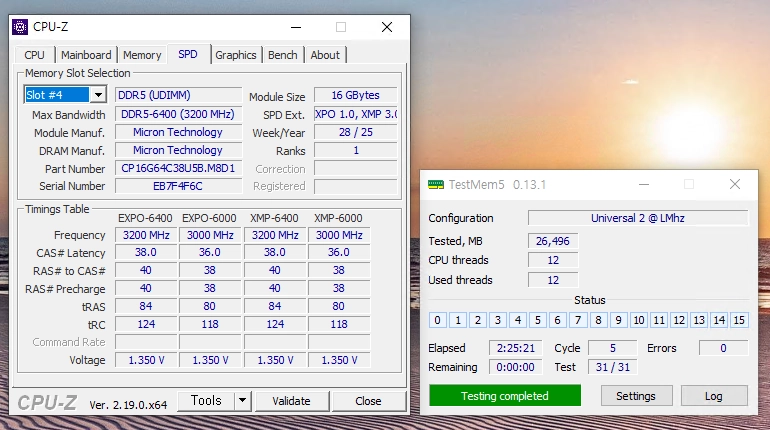Click the Validate button
Viewport: 770px width, 430px height.
pyautogui.click(x=292, y=401)
